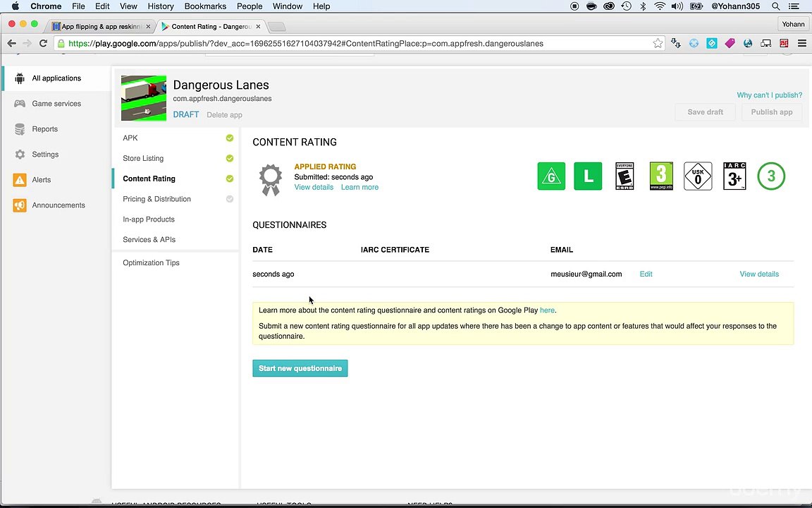
Task: Open Why can't I publish? link
Action: (769, 95)
